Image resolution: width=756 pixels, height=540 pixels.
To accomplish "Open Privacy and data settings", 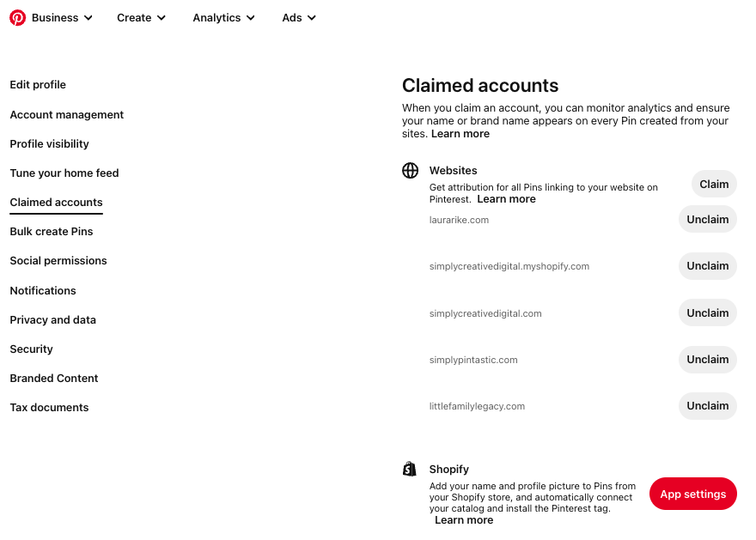I will [x=52, y=320].
